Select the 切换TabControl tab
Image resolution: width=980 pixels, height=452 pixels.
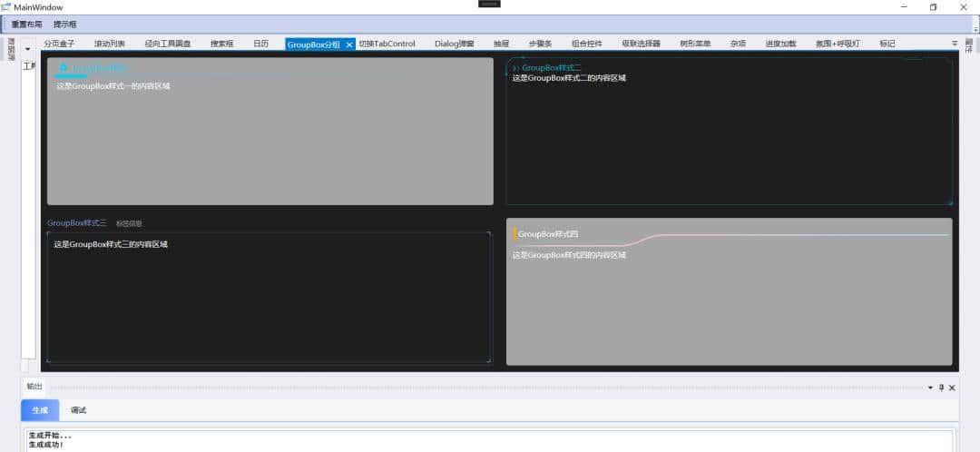click(387, 44)
